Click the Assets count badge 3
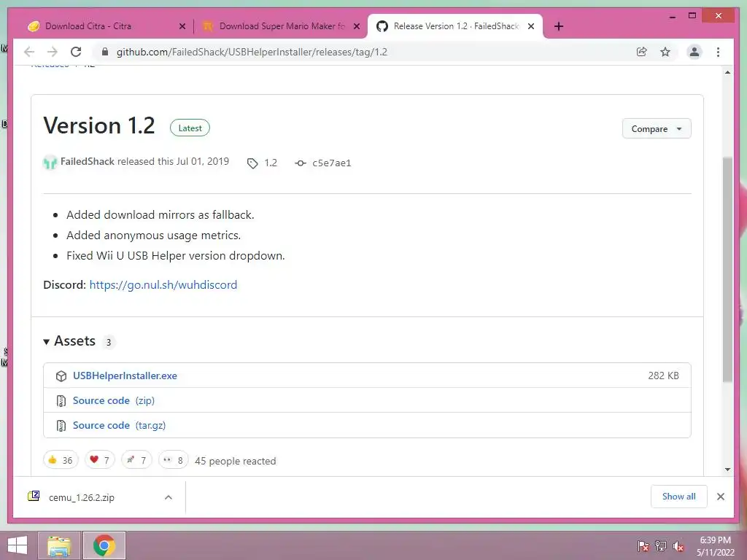The image size is (747, 560). 109,342
